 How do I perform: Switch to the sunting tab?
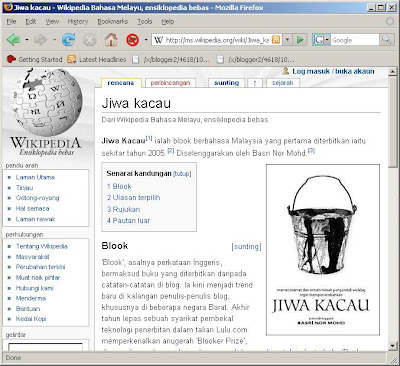(x=227, y=83)
